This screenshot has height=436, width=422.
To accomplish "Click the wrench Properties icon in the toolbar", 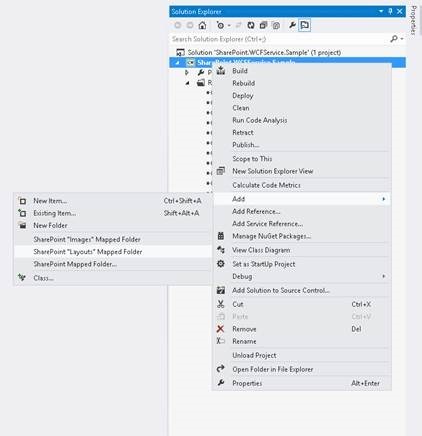I will pos(292,25).
